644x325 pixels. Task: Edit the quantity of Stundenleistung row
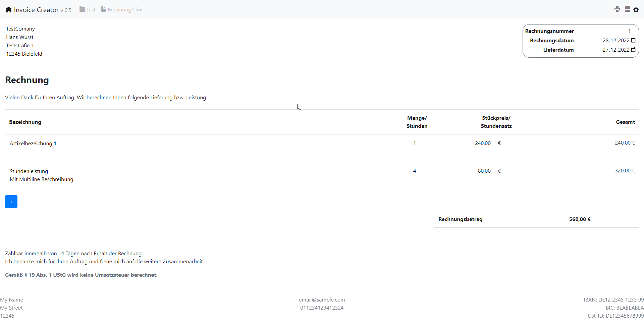[414, 171]
